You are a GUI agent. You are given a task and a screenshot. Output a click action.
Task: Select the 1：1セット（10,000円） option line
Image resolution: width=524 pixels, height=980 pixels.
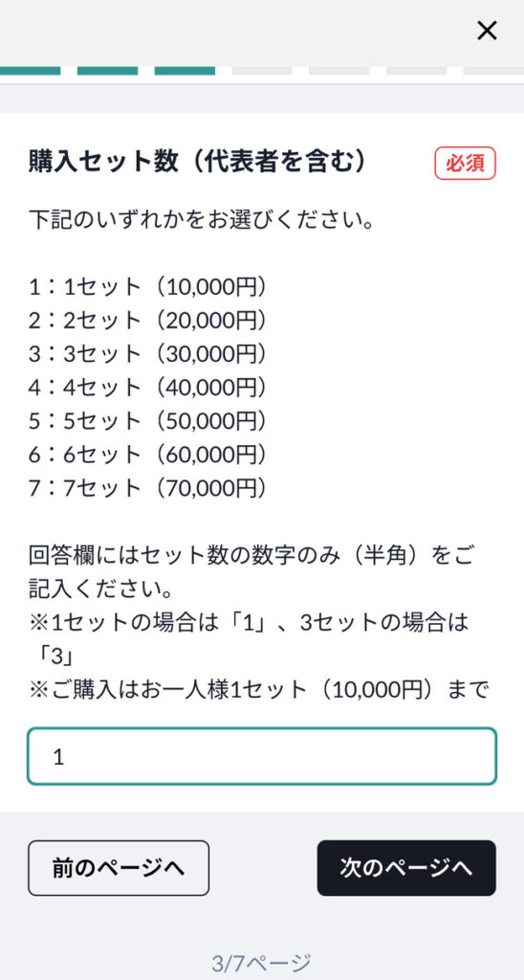coord(147,287)
